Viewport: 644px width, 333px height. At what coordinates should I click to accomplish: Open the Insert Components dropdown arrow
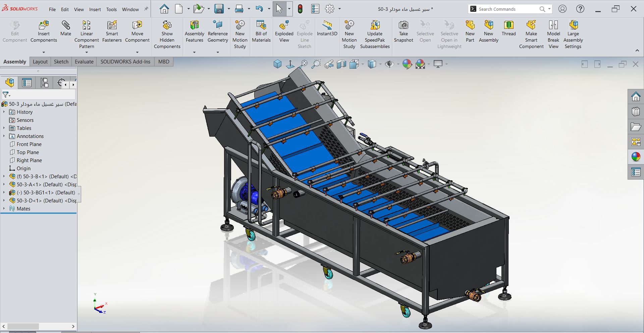click(44, 52)
